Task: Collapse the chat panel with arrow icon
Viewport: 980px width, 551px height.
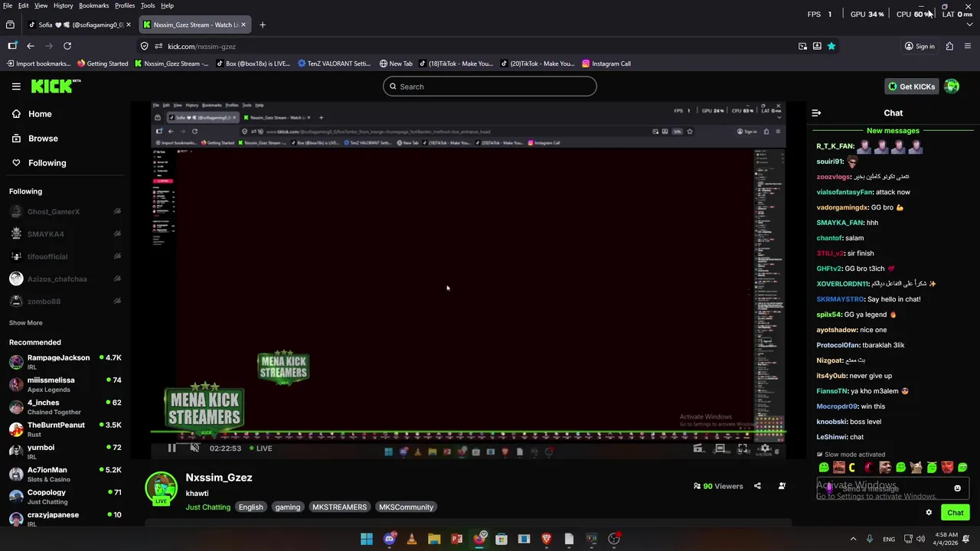Action: click(816, 112)
